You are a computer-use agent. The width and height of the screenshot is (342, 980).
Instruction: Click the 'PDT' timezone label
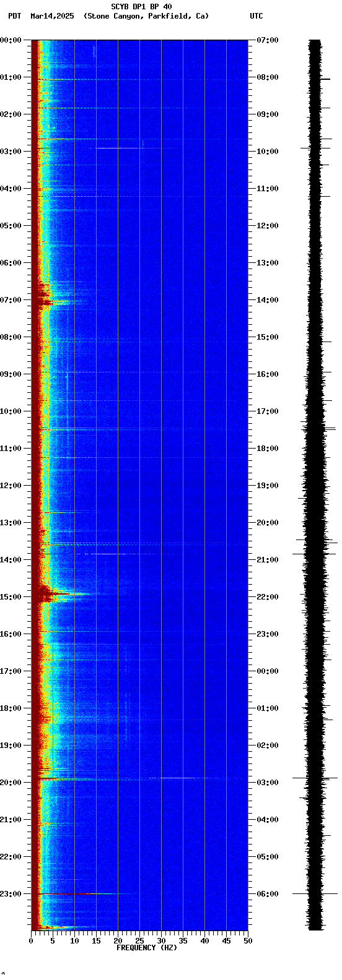click(x=14, y=16)
